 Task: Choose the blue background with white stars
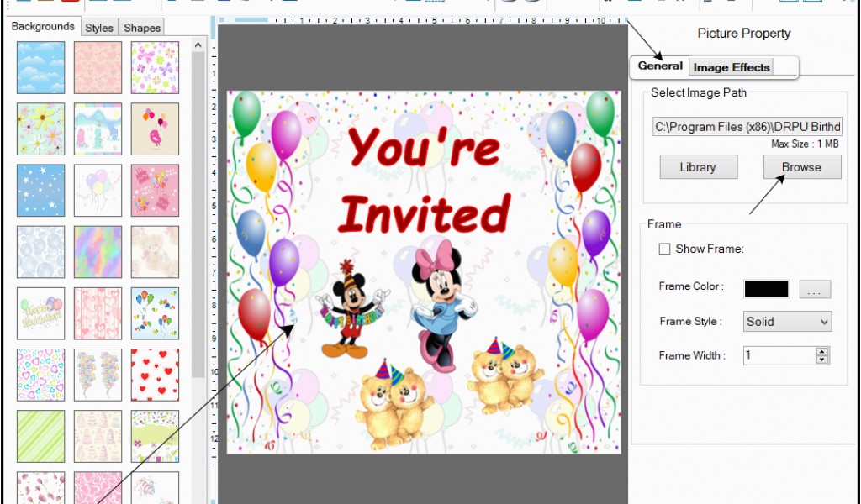click(40, 191)
